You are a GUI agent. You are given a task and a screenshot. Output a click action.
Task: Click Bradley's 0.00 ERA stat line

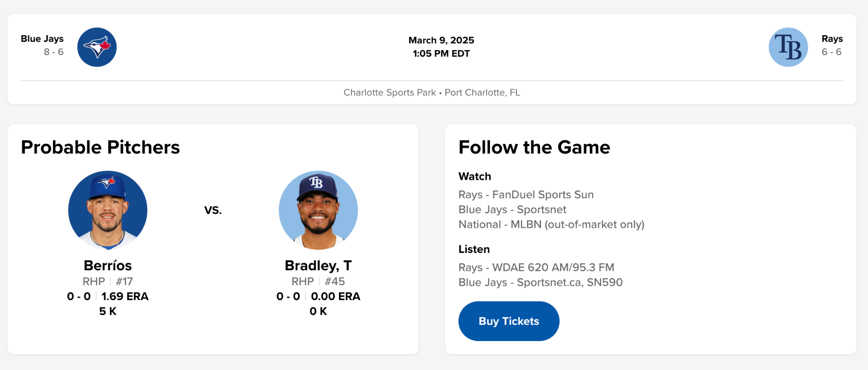point(335,296)
